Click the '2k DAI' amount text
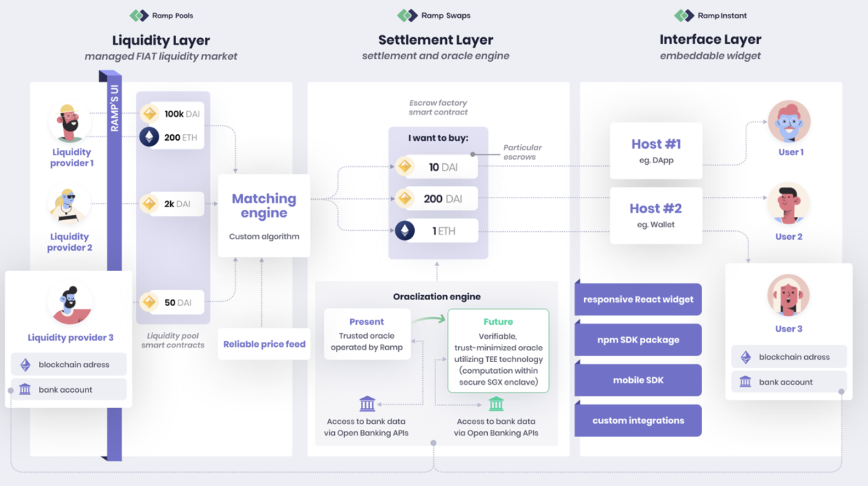868x486 pixels. click(177, 204)
